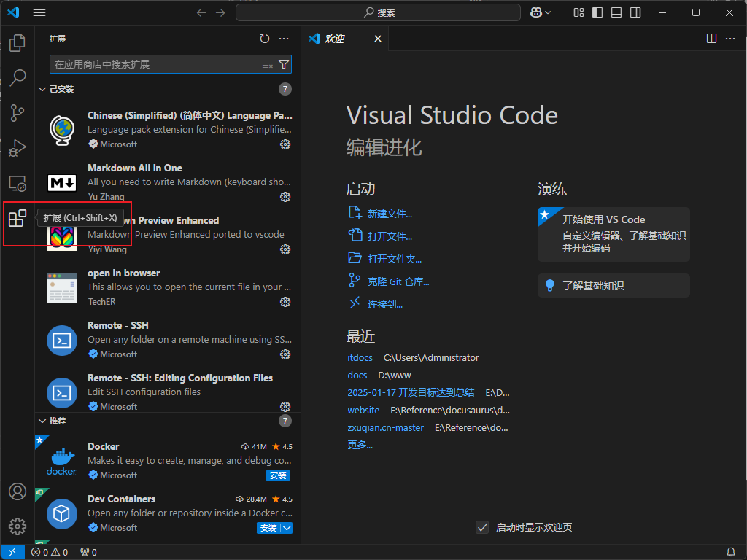The image size is (747, 560).
Task: Toggle the bottom panel visibility
Action: [x=616, y=13]
